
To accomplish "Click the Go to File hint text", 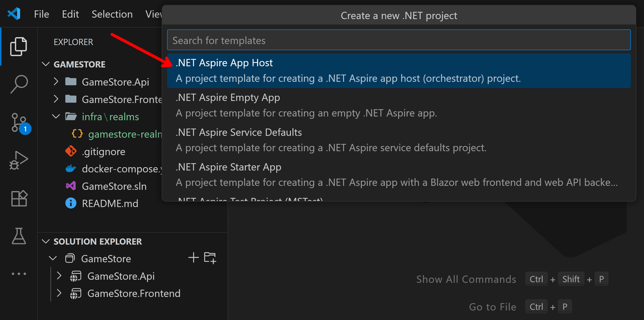I will (493, 307).
